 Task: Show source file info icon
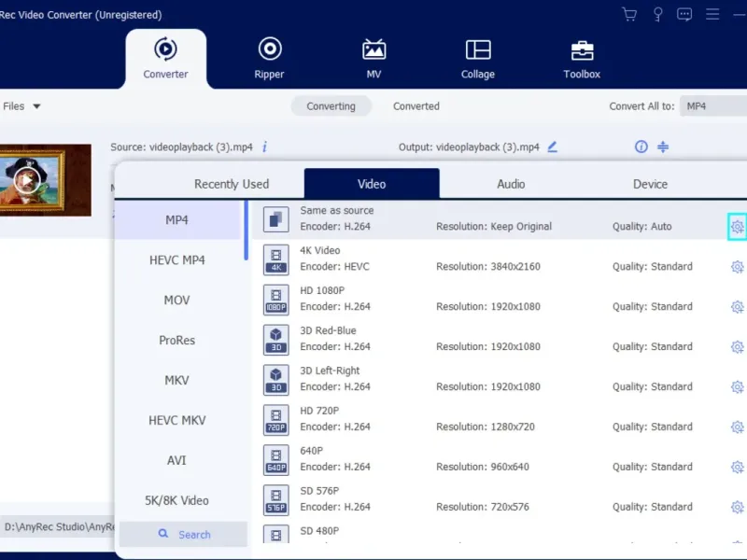click(264, 147)
